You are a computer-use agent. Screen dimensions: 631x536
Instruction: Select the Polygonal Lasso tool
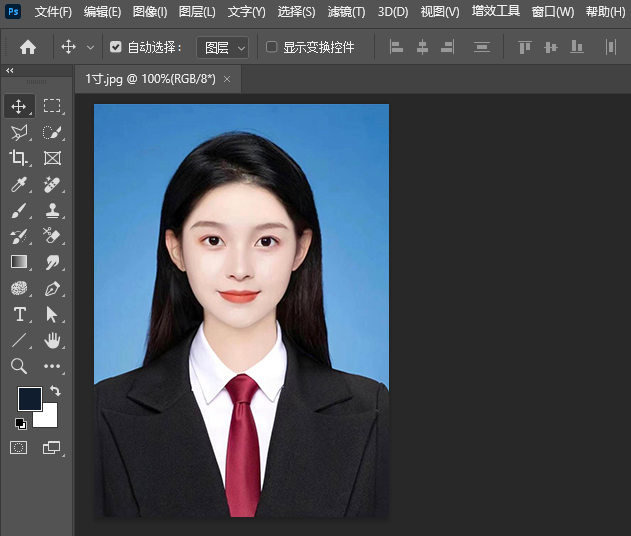click(x=19, y=132)
